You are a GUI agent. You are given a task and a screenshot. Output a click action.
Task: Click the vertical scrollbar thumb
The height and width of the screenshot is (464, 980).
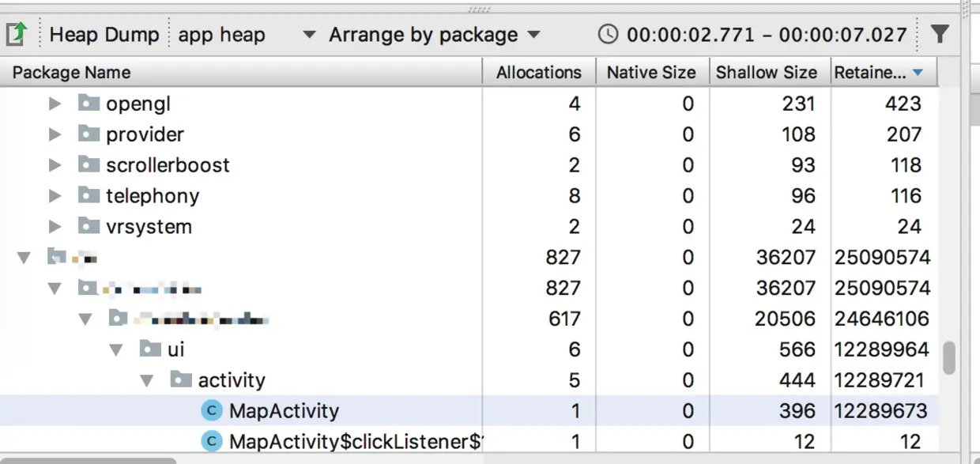949,358
